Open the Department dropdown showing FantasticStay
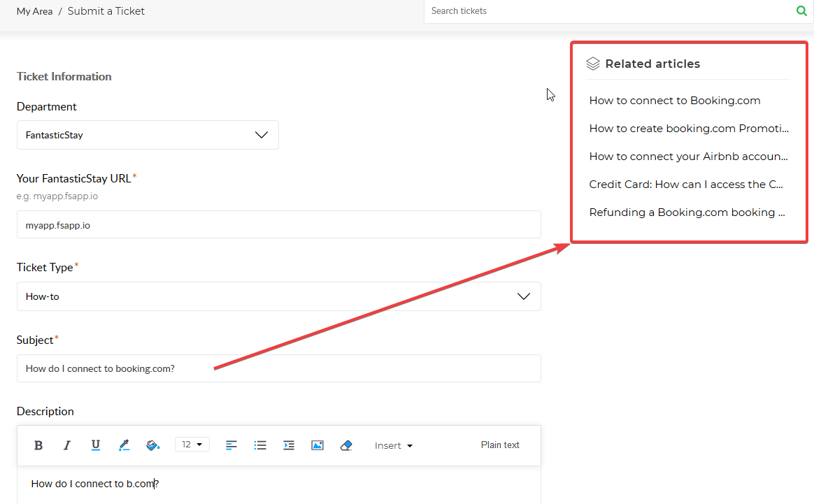Image resolution: width=814 pixels, height=504 pixels. (148, 135)
